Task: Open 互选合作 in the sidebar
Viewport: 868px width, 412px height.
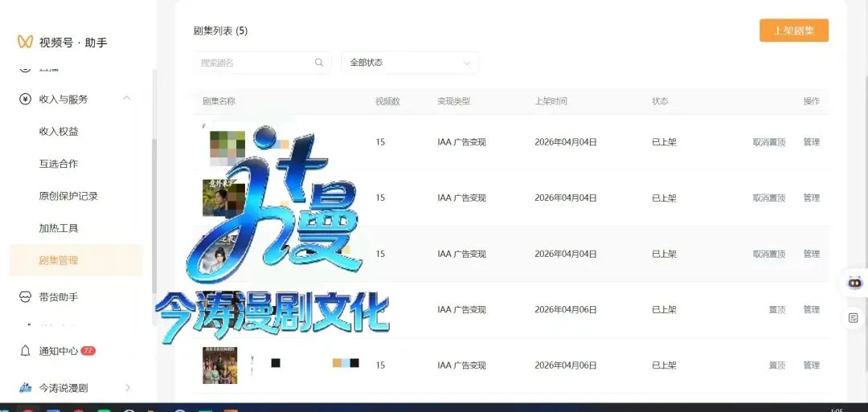Action: [x=59, y=164]
